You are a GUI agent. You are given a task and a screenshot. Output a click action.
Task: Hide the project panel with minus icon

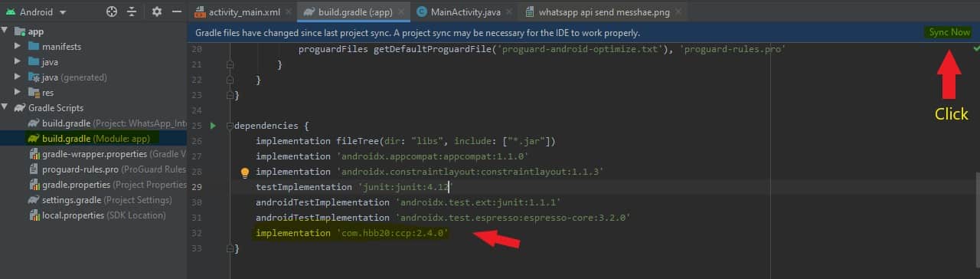tap(178, 11)
